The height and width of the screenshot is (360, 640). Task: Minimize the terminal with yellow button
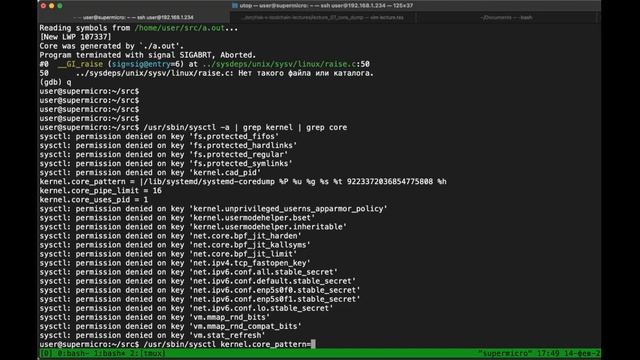(x=51, y=6)
